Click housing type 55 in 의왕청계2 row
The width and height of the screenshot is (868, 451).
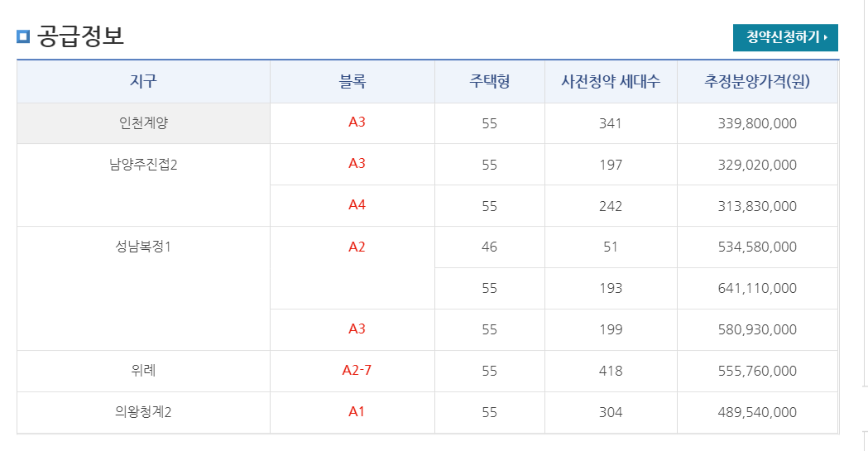coord(489,412)
